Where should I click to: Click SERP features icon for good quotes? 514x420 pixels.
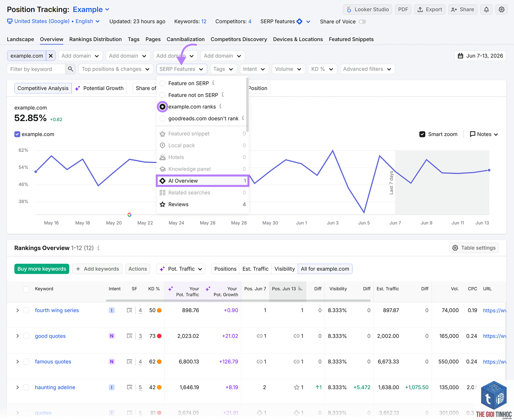129,336
